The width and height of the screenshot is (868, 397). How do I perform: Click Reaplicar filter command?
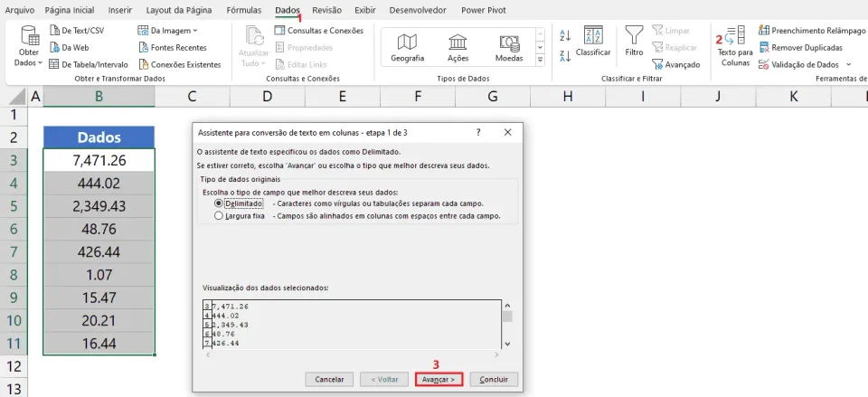(675, 48)
